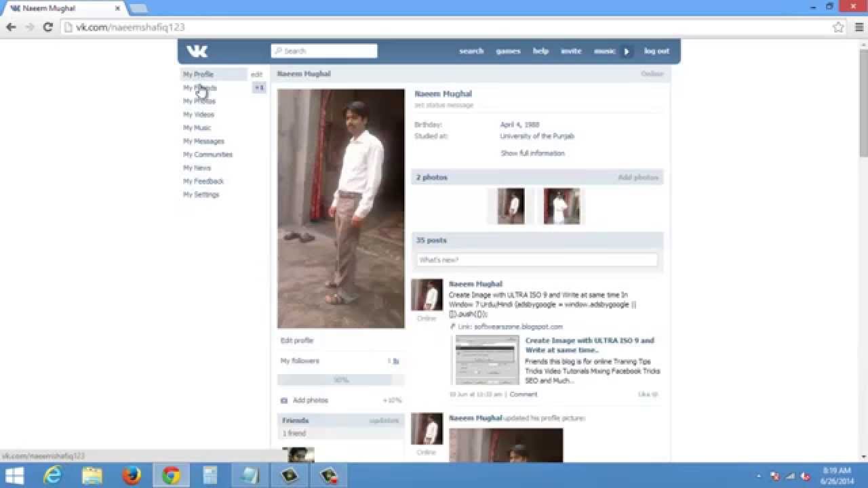Screen dimensions: 868x488
Task: Click the 35 posts header
Action: click(537, 241)
